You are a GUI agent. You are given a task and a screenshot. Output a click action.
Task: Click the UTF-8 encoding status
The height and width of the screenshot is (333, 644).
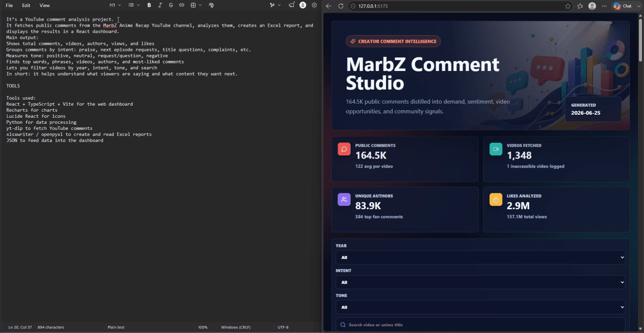tap(283, 327)
